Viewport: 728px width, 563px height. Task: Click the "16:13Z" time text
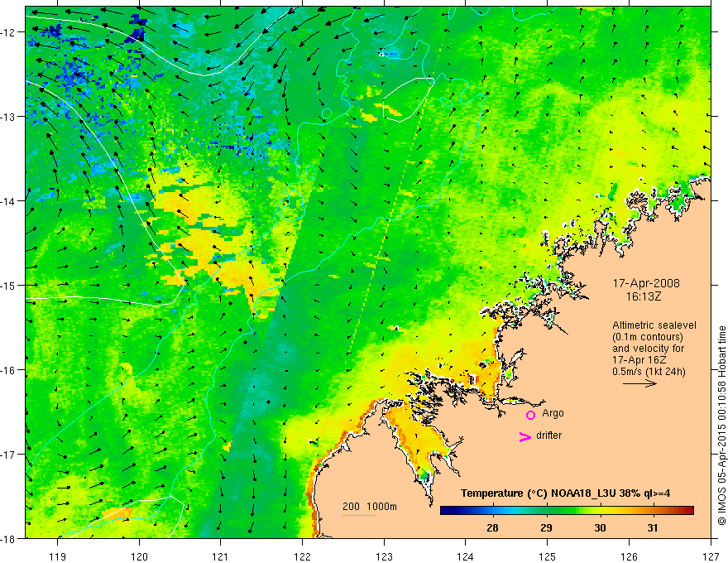pos(644,296)
